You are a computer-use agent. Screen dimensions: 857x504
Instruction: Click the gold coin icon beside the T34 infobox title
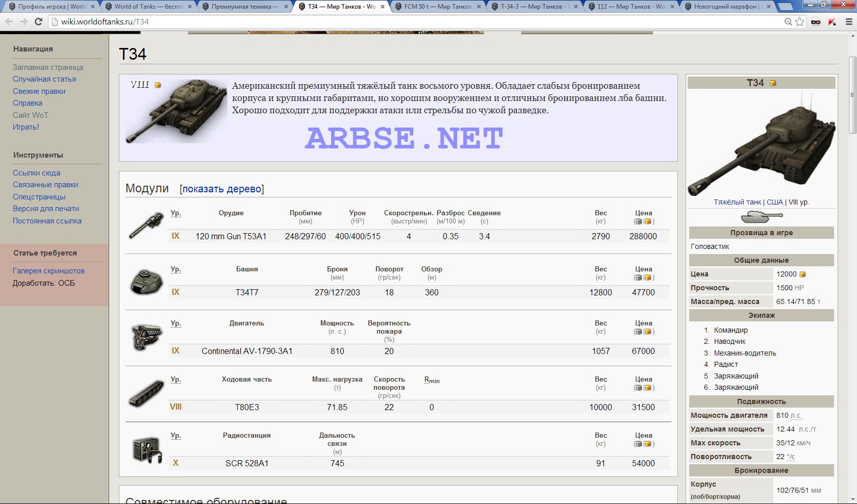pos(773,83)
